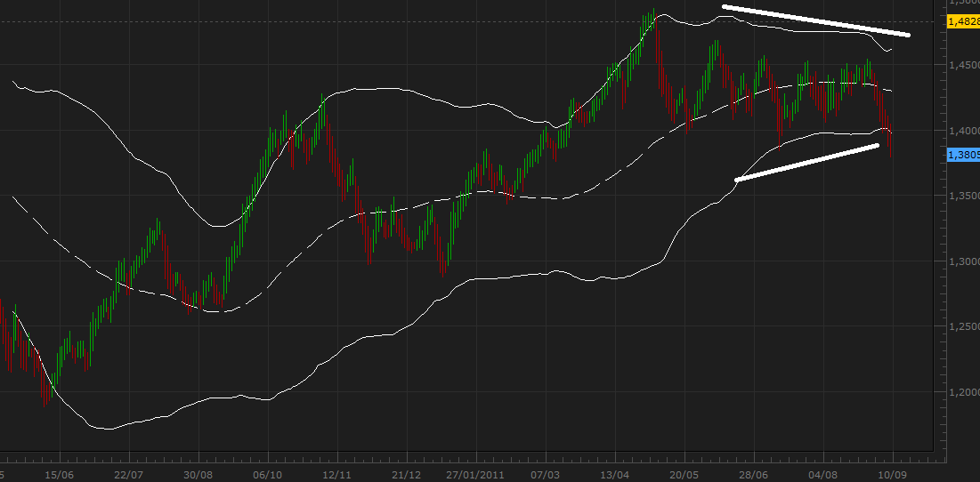Click the 06/10 date label

(x=269, y=475)
